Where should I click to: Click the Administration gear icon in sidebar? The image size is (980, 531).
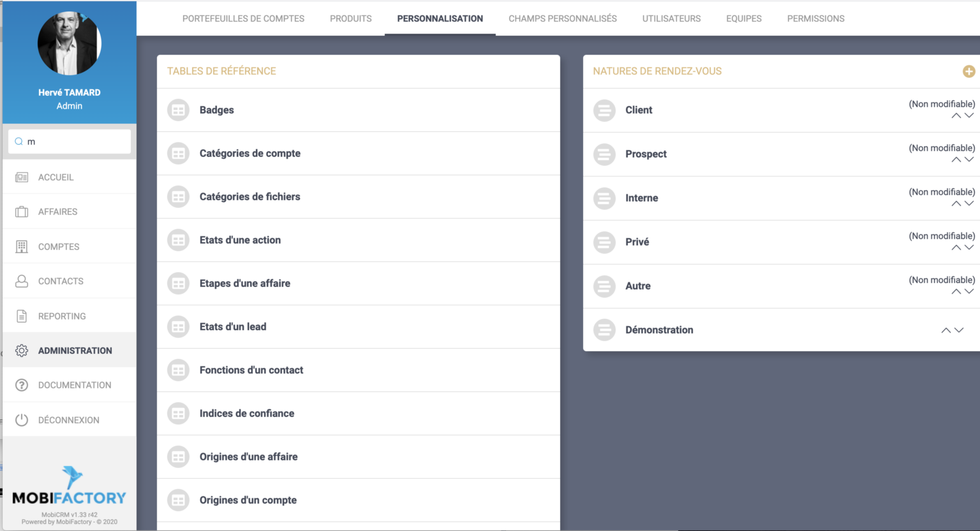tap(22, 351)
